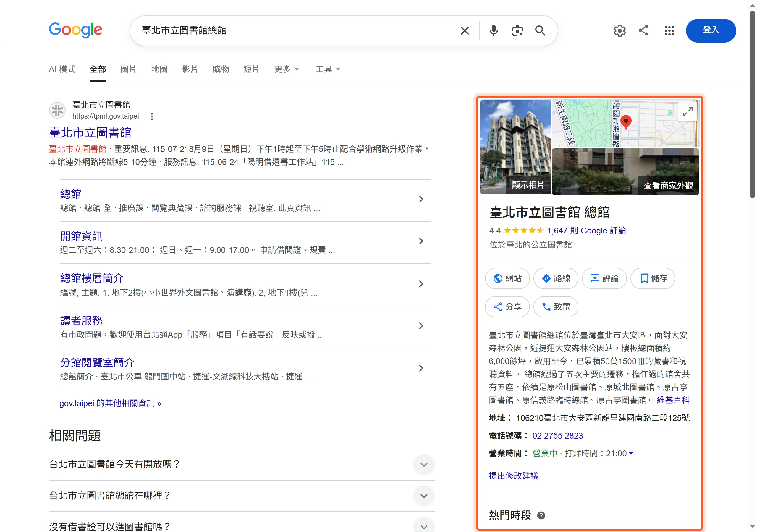Expand the 更多 dropdown

287,69
